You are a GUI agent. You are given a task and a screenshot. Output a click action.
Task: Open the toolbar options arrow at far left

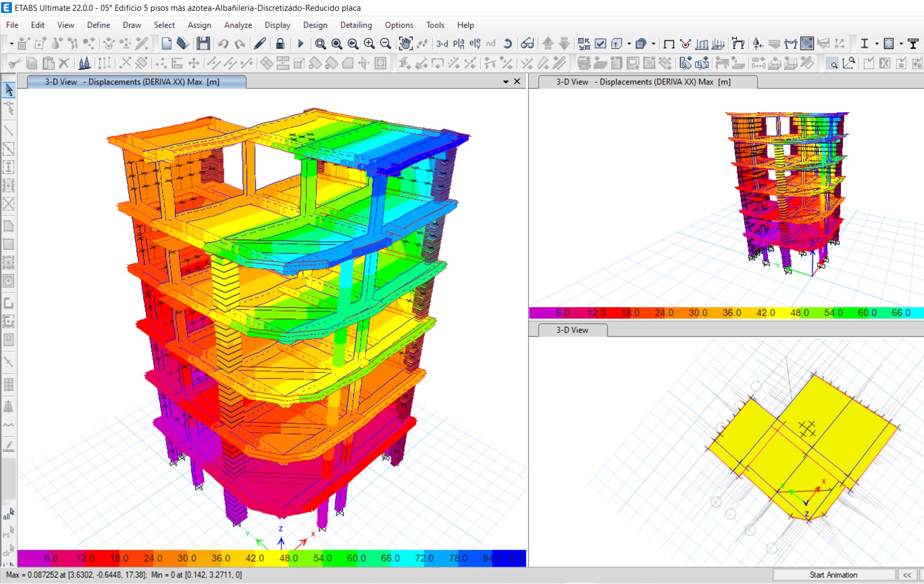(x=11, y=44)
